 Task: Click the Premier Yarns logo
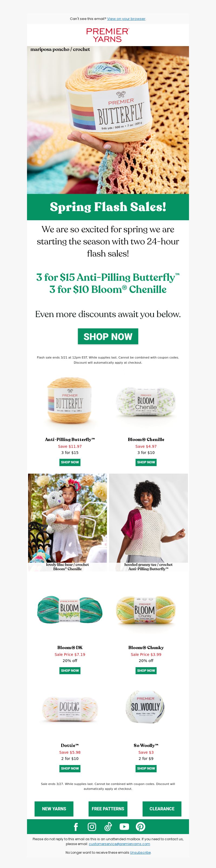click(x=108, y=35)
